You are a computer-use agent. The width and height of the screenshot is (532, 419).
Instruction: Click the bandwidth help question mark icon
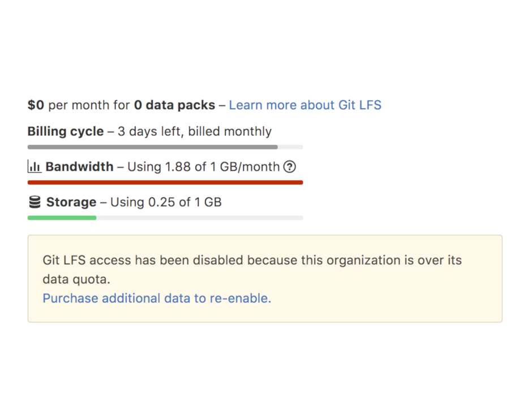[289, 166]
